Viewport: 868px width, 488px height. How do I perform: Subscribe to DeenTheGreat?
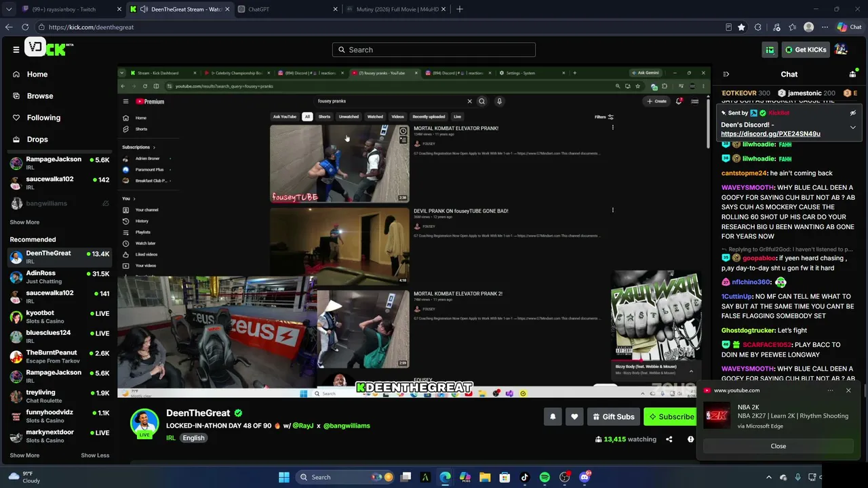[x=671, y=417]
